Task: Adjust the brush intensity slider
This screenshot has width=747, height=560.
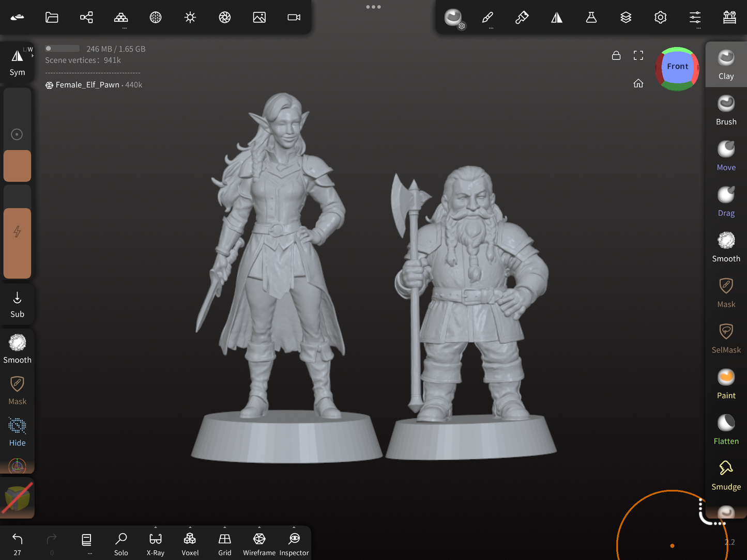Action: (x=17, y=243)
